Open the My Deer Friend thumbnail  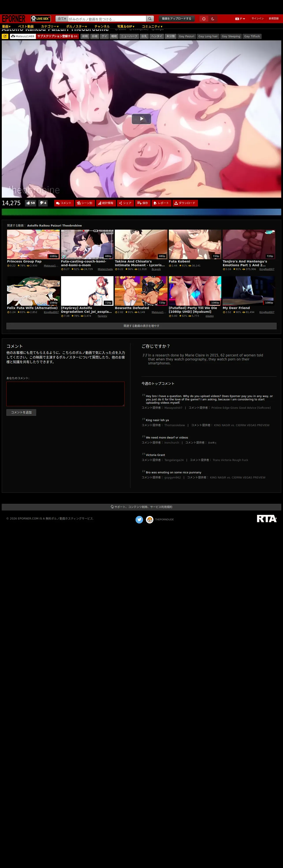coord(249,291)
